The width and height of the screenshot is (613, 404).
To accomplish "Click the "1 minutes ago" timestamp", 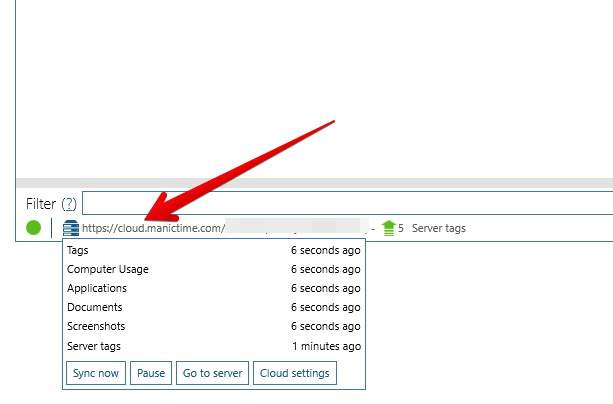I will [x=326, y=346].
